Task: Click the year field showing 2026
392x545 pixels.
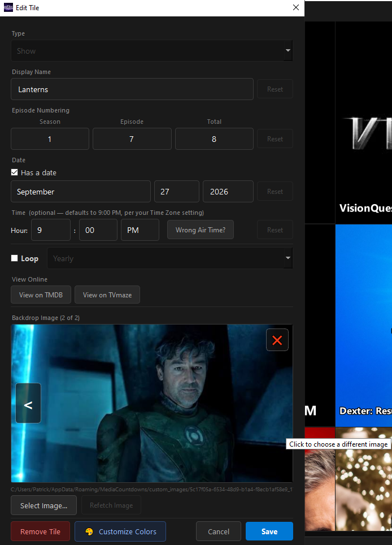Action: (x=228, y=192)
